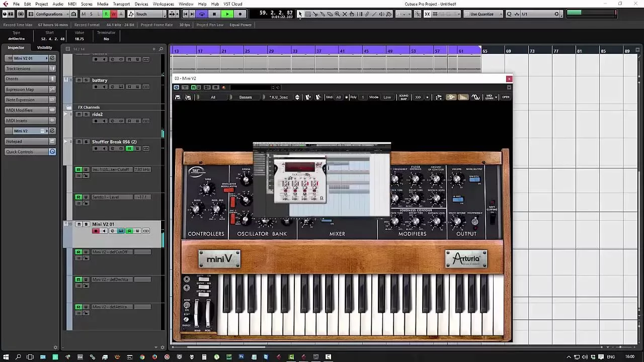Viewport: 644px width, 362px height.
Task: Click the pitch bend wheel on Mini V
Action: click(x=197, y=313)
